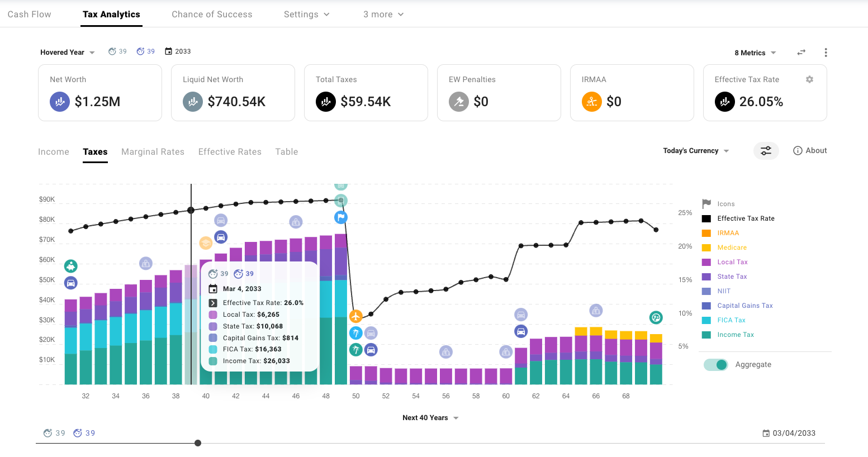Expand the Today's Currency dropdown

(695, 150)
